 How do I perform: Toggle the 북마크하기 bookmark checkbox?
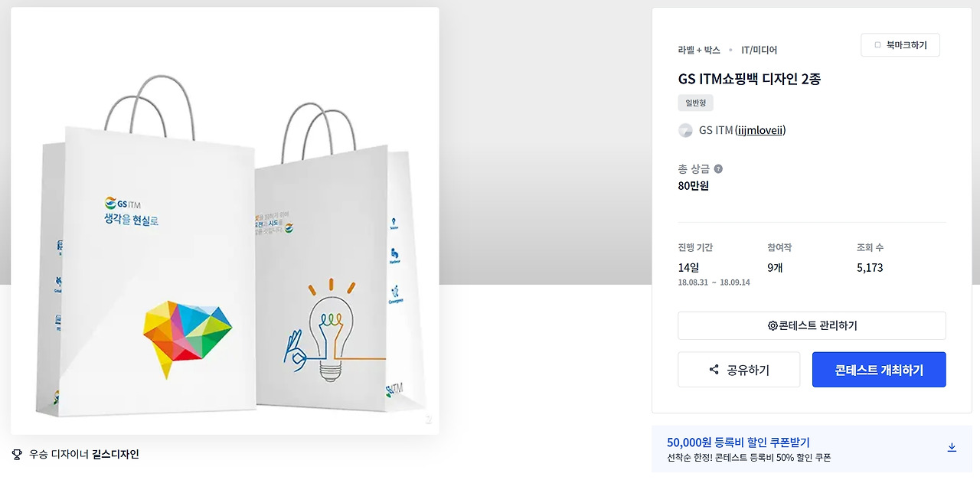tap(877, 45)
